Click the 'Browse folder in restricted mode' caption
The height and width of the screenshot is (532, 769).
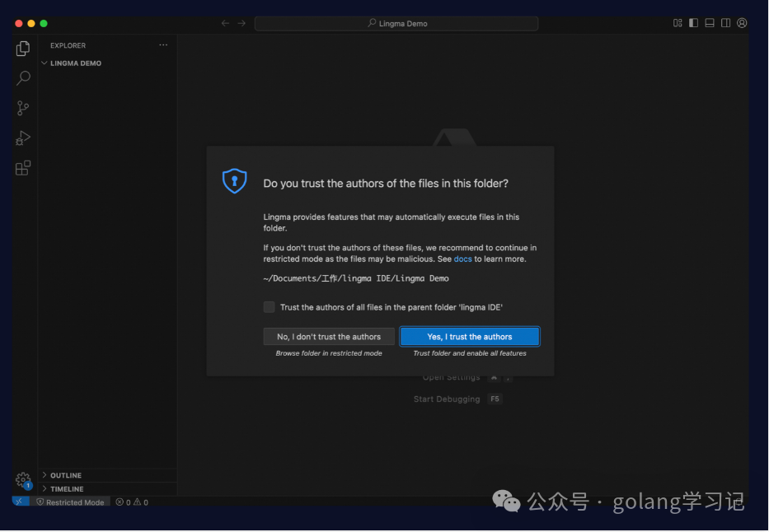(329, 353)
